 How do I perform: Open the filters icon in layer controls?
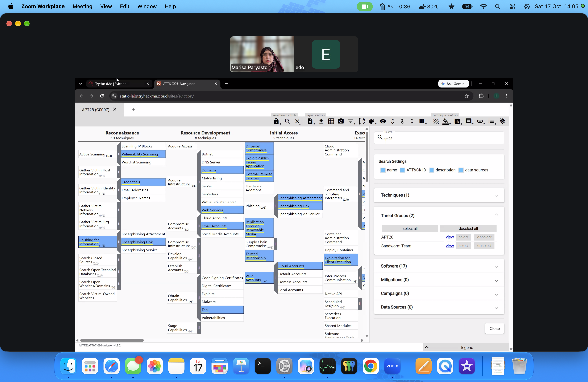click(x=351, y=121)
